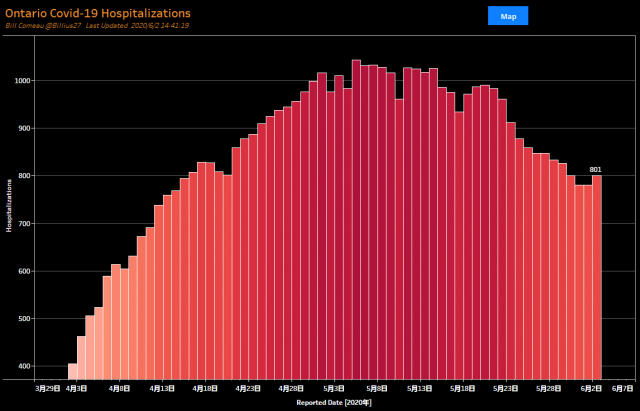Click the 600 y-axis tick label

coord(25,271)
